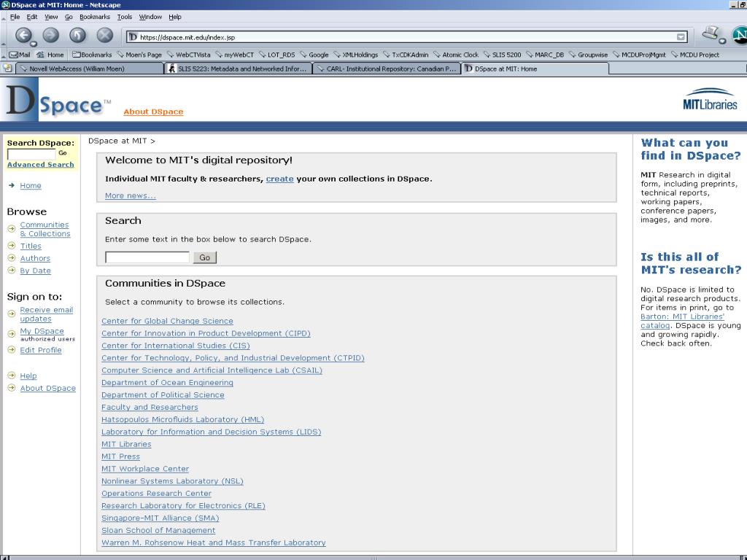This screenshot has height=560, width=747.
Task: Open the Mail shortcut in personal toolbar
Action: pyautogui.click(x=20, y=55)
